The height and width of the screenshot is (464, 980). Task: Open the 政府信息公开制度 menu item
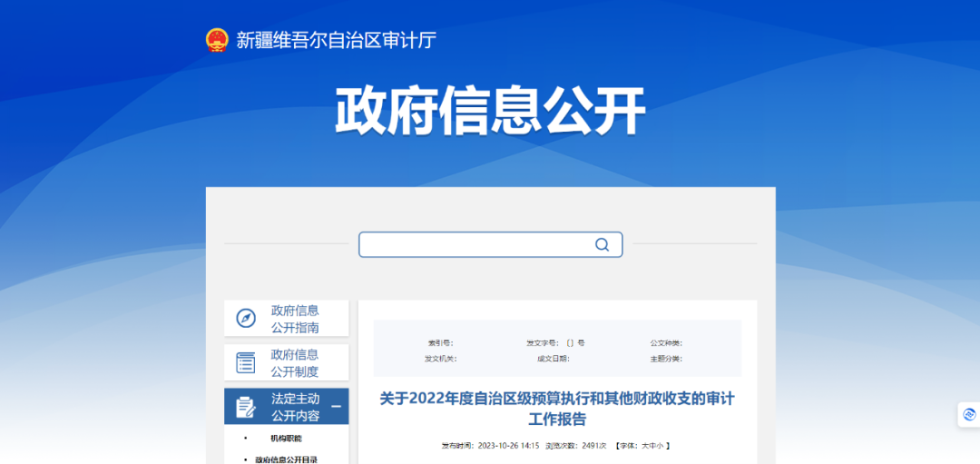click(286, 362)
